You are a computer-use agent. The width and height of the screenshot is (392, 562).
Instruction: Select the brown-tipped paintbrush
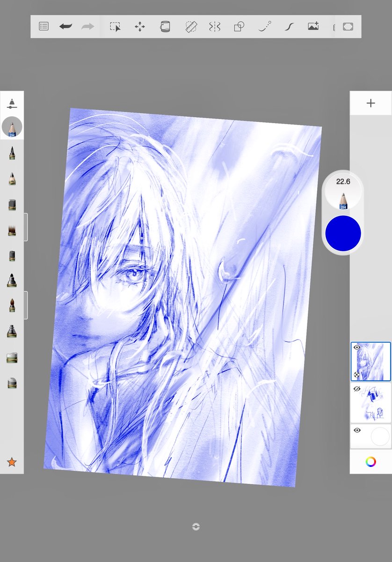pos(12,306)
